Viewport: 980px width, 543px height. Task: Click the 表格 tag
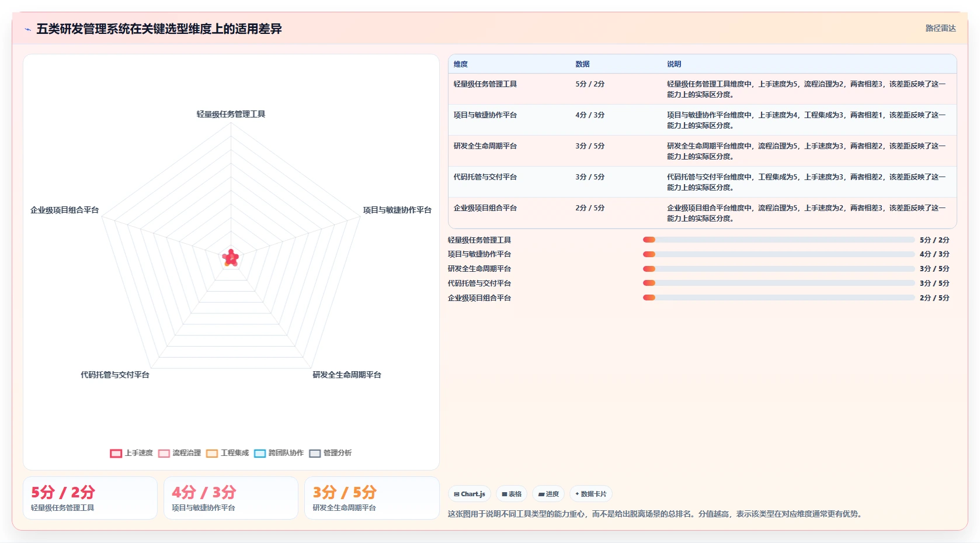pyautogui.click(x=512, y=494)
